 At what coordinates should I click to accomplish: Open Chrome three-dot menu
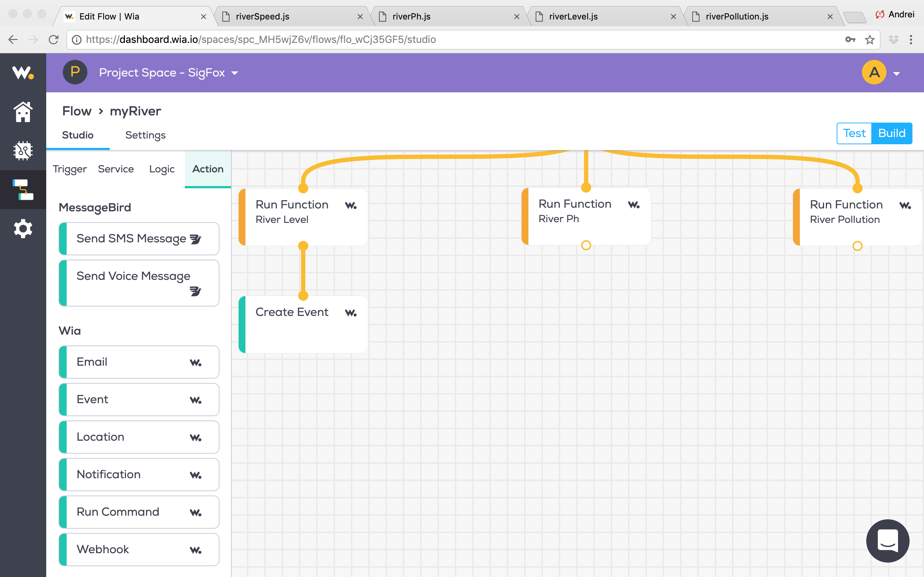click(911, 40)
